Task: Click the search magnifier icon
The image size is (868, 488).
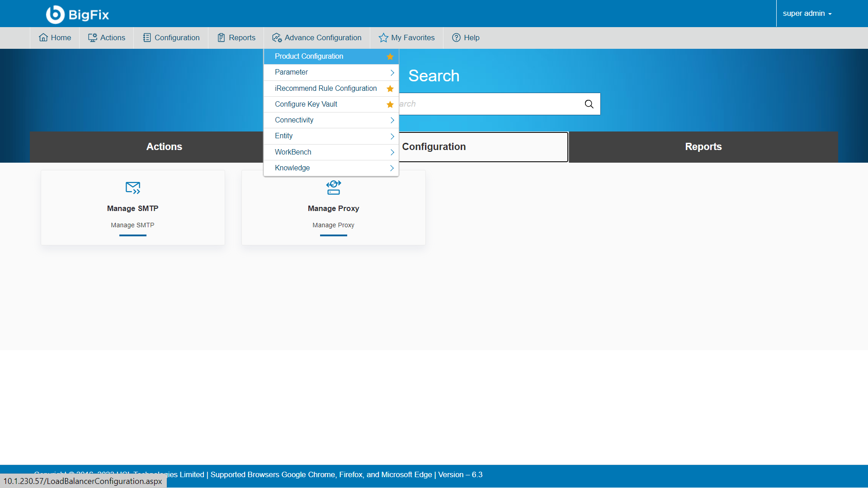Action: 589,104
